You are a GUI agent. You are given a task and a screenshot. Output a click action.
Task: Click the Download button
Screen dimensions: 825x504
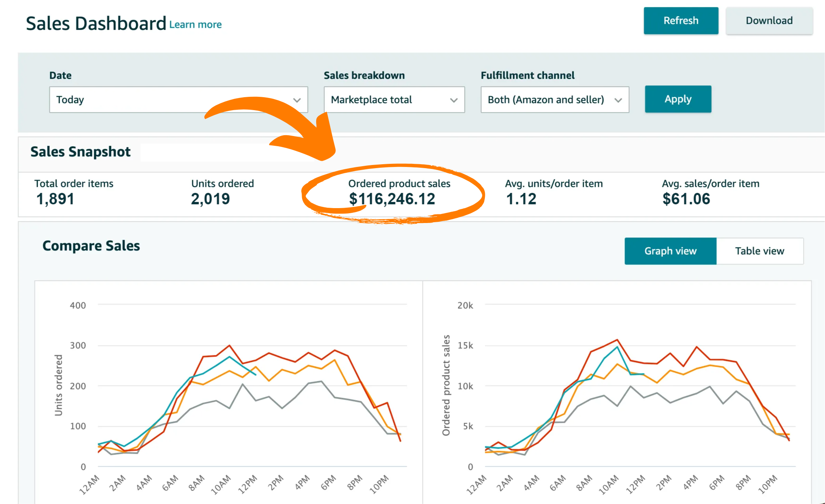coord(769,21)
